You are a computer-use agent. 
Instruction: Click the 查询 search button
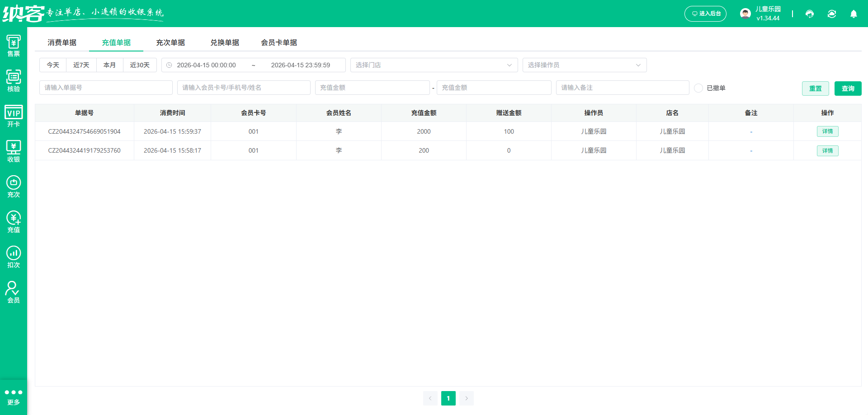pos(848,88)
